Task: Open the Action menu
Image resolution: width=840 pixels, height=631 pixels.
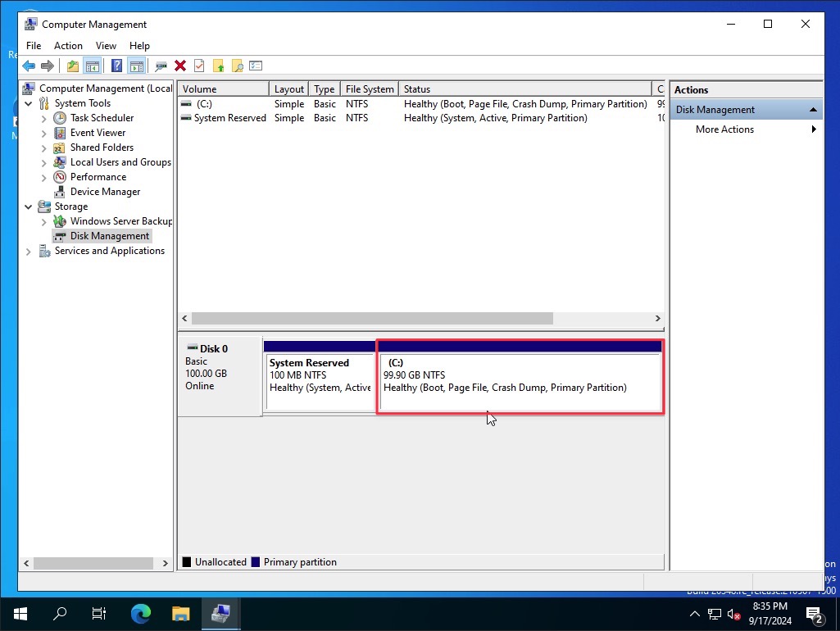Action: 68,46
